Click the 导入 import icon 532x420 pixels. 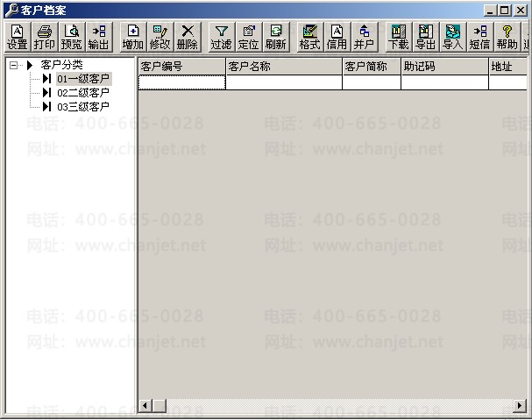(452, 38)
